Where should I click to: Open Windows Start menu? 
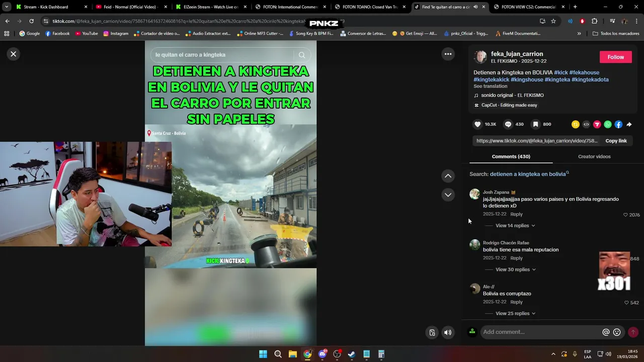coord(263,354)
